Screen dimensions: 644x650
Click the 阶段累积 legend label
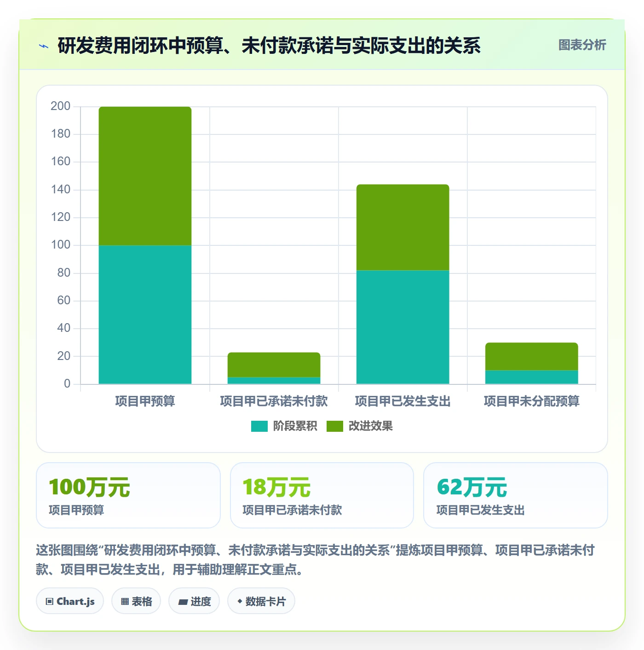click(295, 426)
